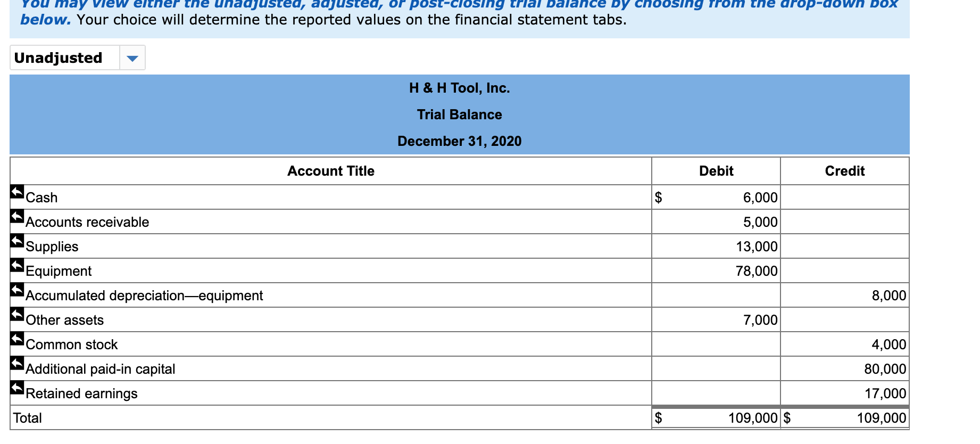Click the undo arrow beside Other assets

pyautogui.click(x=16, y=314)
